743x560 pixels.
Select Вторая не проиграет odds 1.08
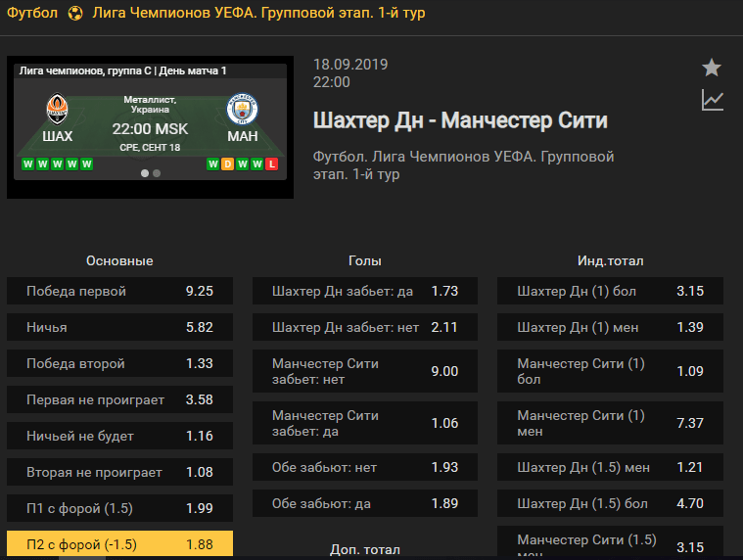click(119, 472)
